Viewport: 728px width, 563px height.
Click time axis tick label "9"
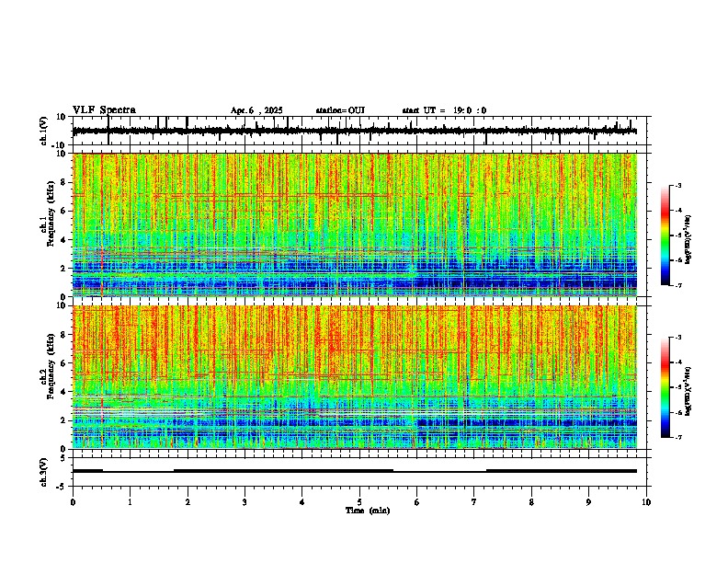588,502
